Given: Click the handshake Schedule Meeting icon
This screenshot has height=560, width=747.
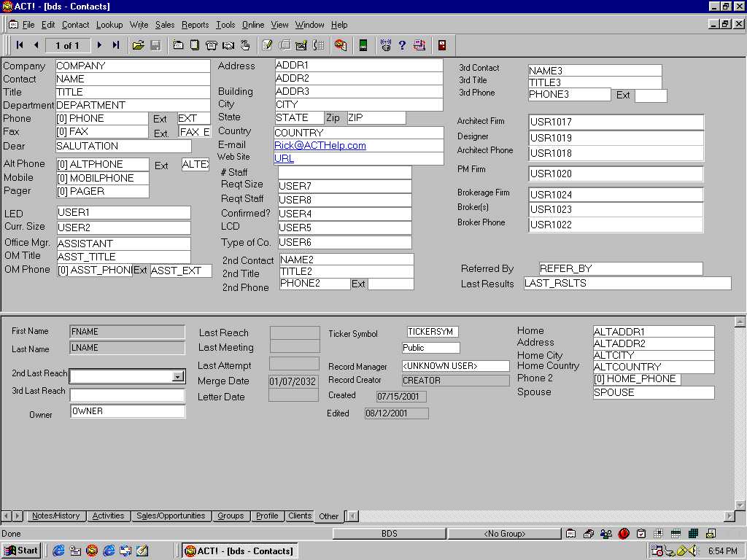Looking at the screenshot, I should [x=228, y=45].
